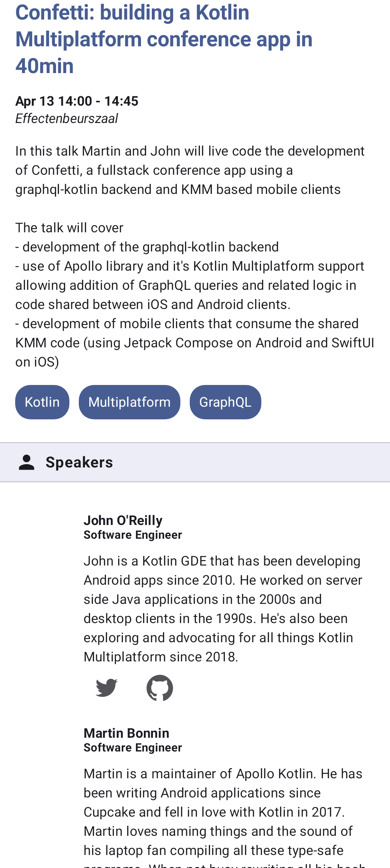Click the bullet about graphql-kotlin backend development
The width and height of the screenshot is (390, 868).
[147, 247]
